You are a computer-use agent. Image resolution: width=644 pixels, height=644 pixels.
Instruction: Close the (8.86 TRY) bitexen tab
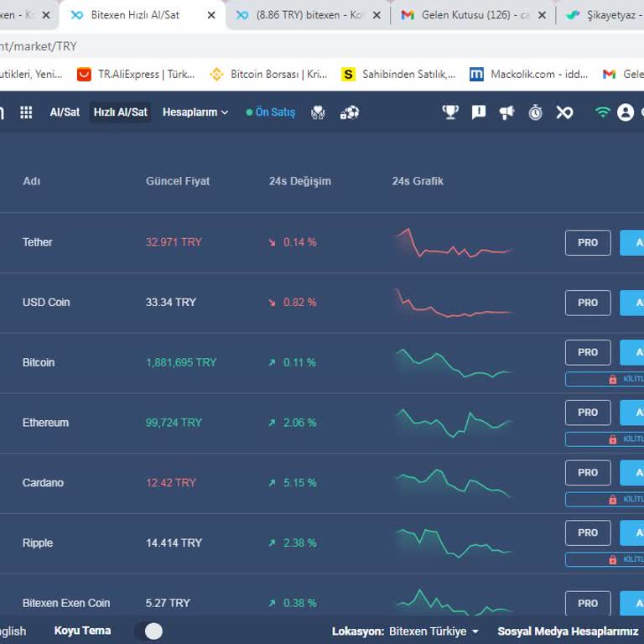[377, 15]
